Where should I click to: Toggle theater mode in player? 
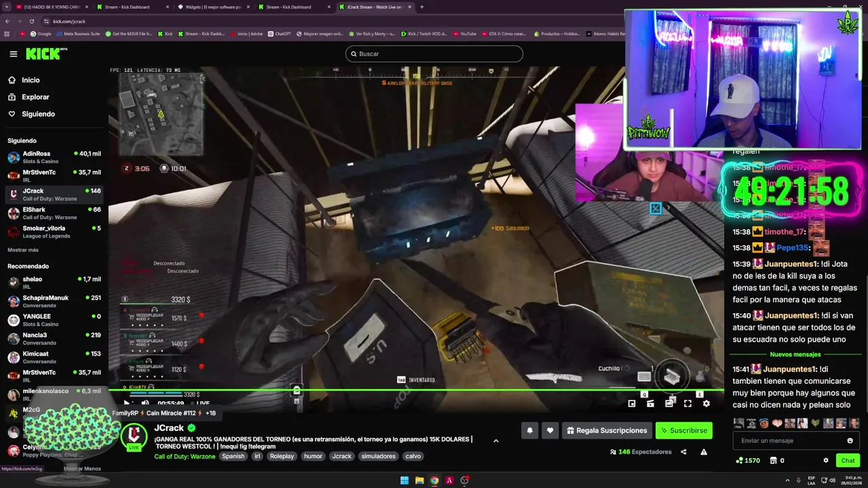coord(669,403)
